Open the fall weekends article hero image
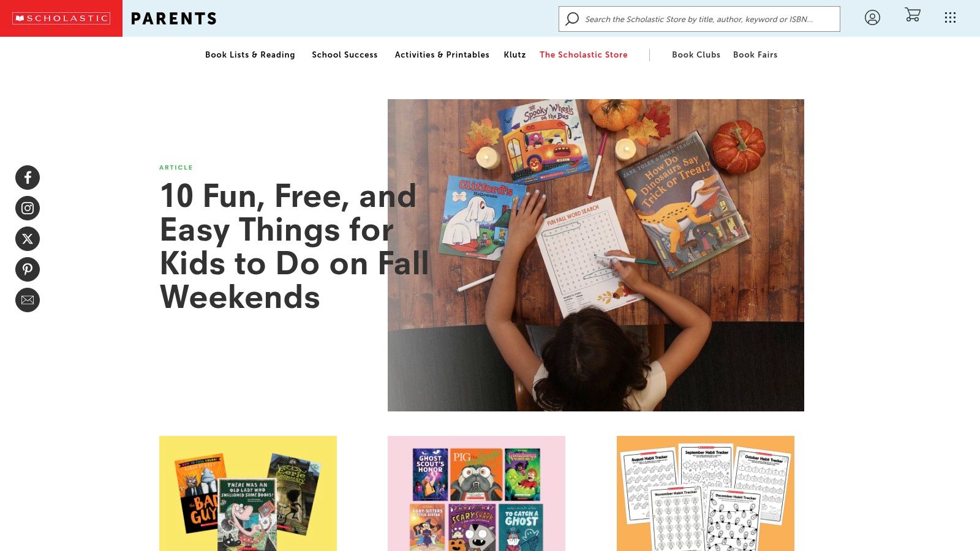Image resolution: width=980 pixels, height=551 pixels. click(x=596, y=255)
